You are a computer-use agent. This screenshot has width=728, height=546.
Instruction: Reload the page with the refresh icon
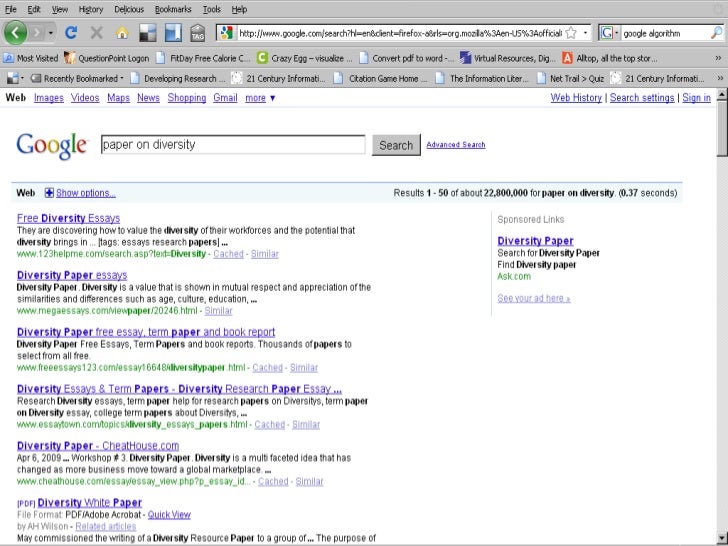(71, 32)
